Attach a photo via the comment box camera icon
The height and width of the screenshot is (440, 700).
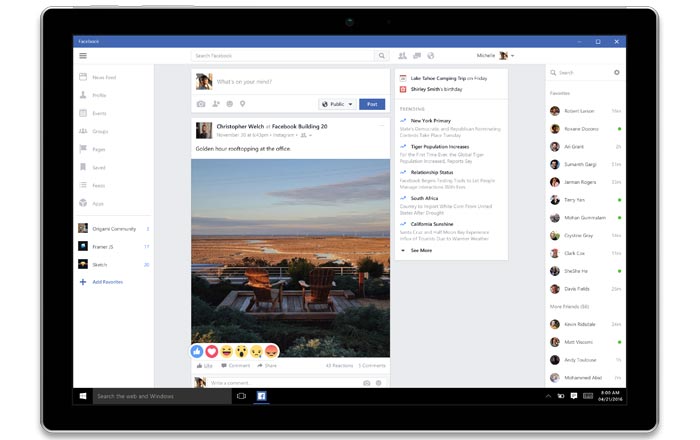pyautogui.click(x=367, y=383)
